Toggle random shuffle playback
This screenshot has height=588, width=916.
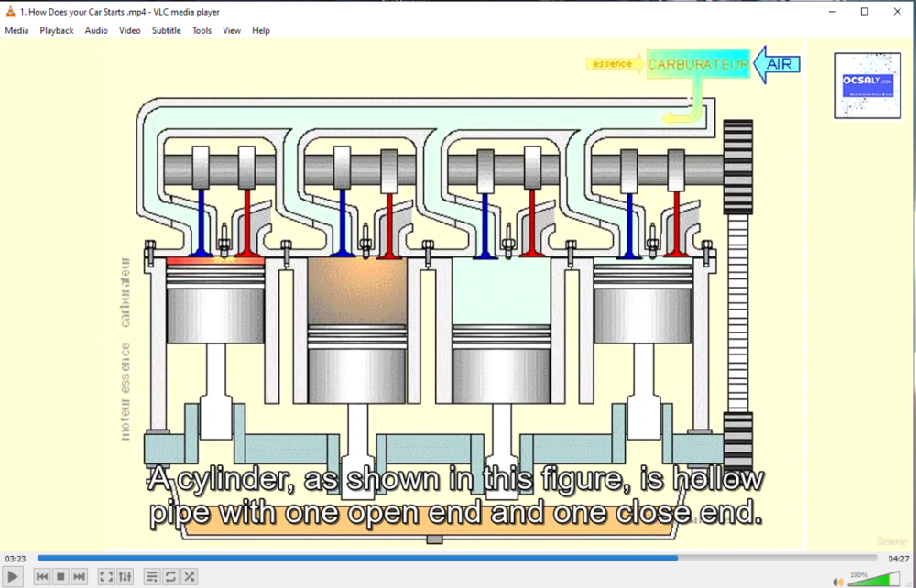(189, 576)
